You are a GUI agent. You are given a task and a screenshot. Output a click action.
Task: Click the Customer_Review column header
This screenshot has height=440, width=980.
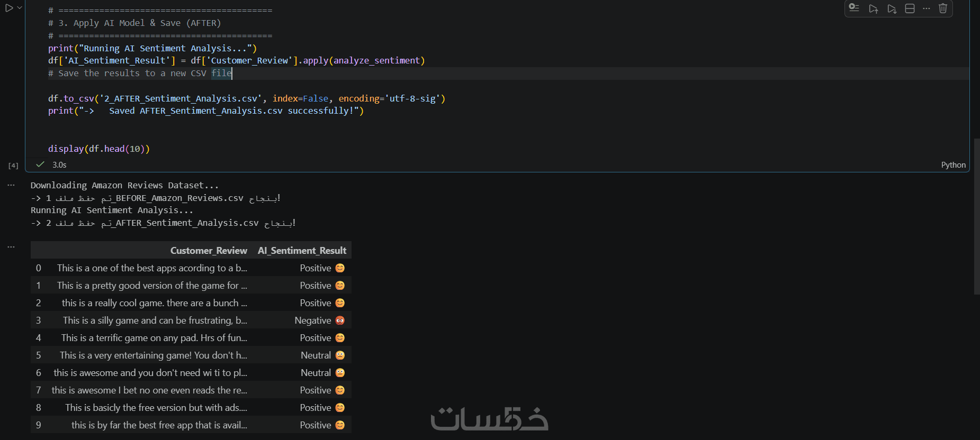[x=209, y=251]
